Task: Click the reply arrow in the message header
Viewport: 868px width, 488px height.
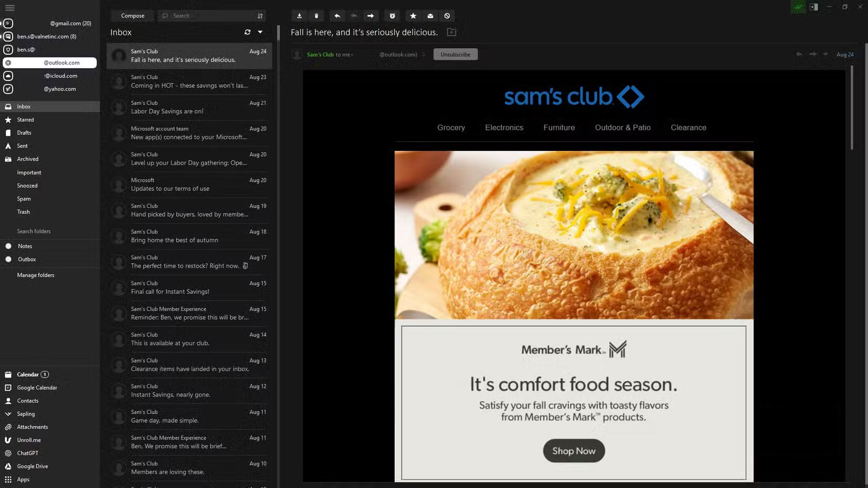Action: [x=799, y=54]
